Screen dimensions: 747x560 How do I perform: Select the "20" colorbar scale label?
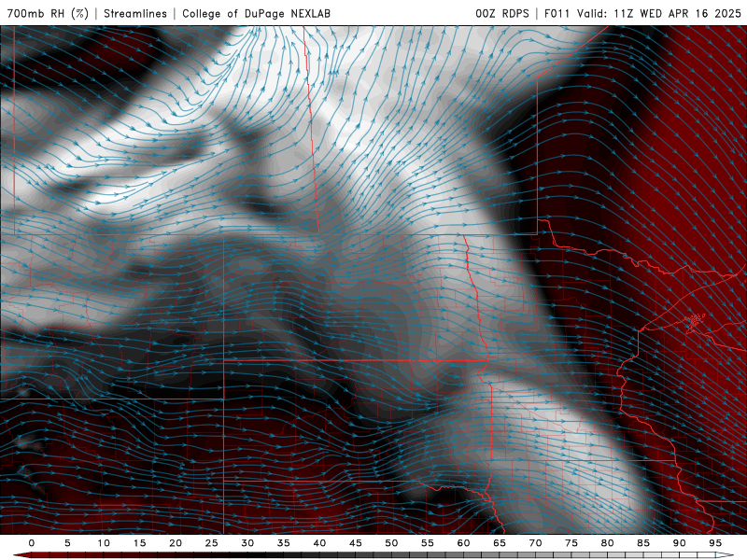point(176,543)
